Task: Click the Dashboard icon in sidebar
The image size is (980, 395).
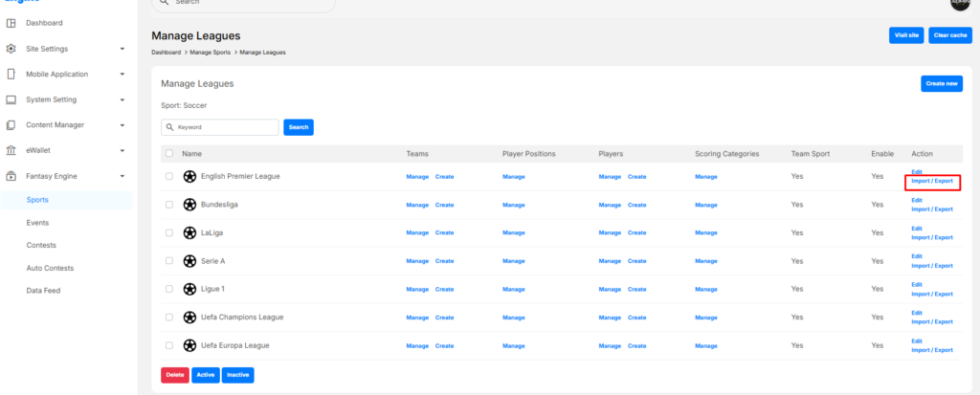Action: tap(11, 23)
